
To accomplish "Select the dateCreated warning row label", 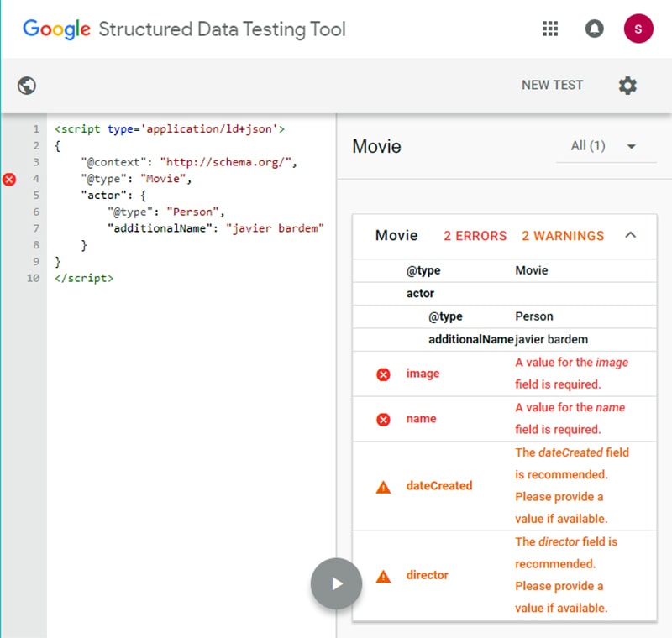I will 439,485.
